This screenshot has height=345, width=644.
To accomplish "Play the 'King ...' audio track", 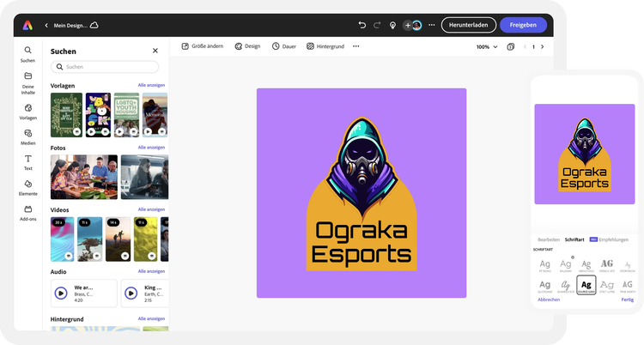I will coord(131,294).
